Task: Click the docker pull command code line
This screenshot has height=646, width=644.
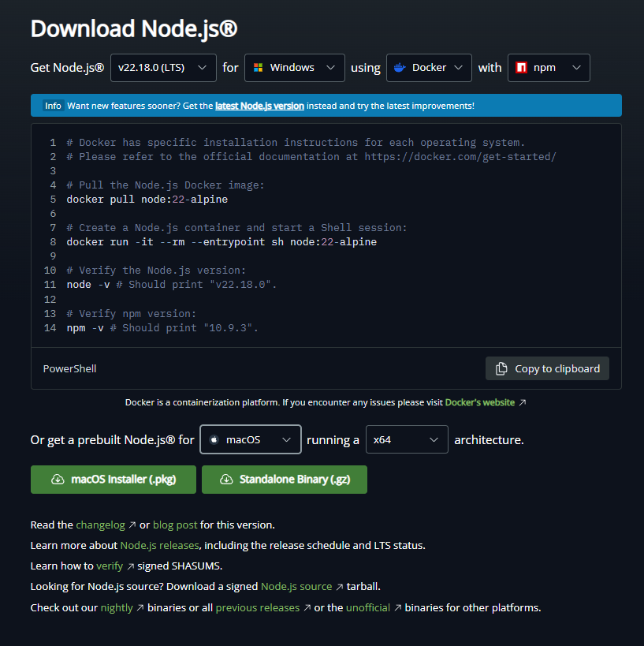Action: (x=147, y=200)
